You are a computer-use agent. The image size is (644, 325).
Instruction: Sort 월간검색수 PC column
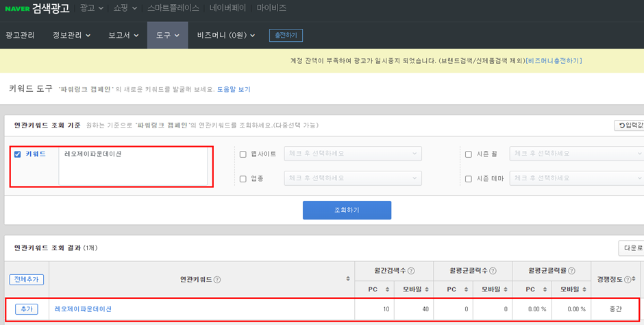pos(387,289)
